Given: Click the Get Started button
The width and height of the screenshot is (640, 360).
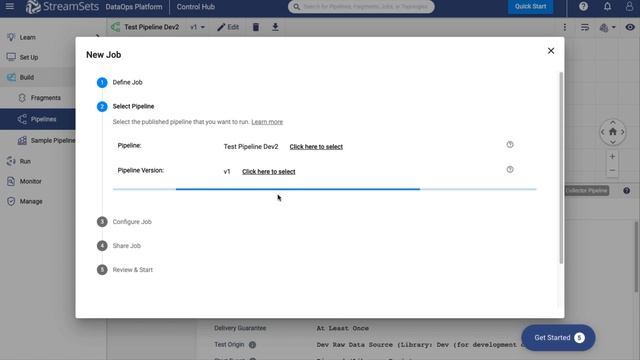Looking at the screenshot, I should 558,338.
